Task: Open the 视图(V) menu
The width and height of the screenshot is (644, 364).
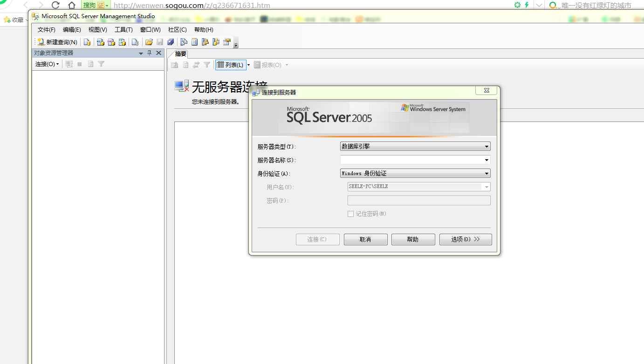Action: (x=98, y=30)
